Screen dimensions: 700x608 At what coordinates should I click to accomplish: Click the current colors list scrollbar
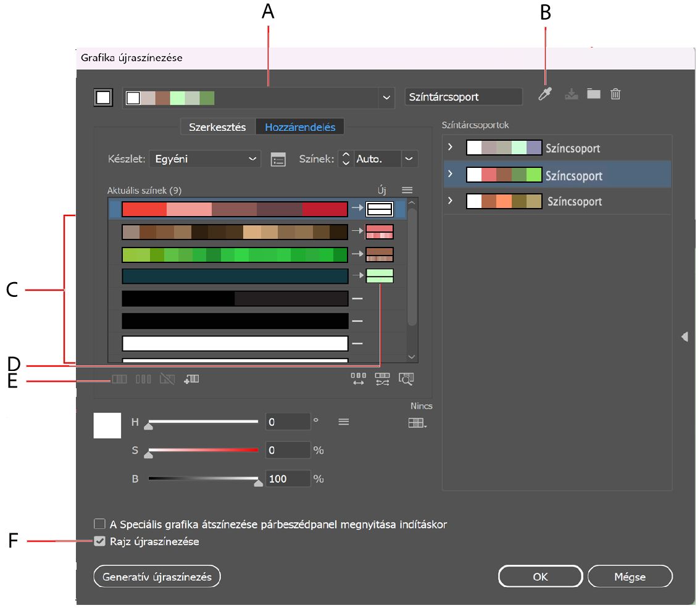(412, 267)
